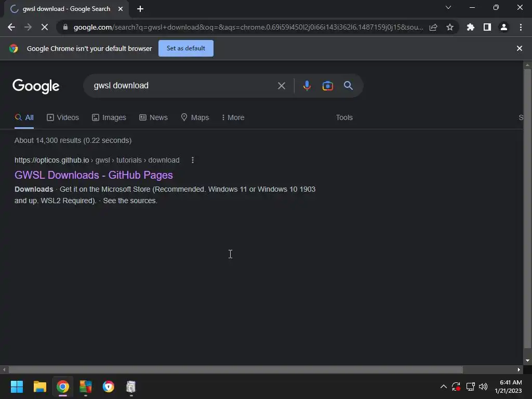This screenshot has width=532, height=399.
Task: Click the scroll right arrow
Action: [x=519, y=369]
